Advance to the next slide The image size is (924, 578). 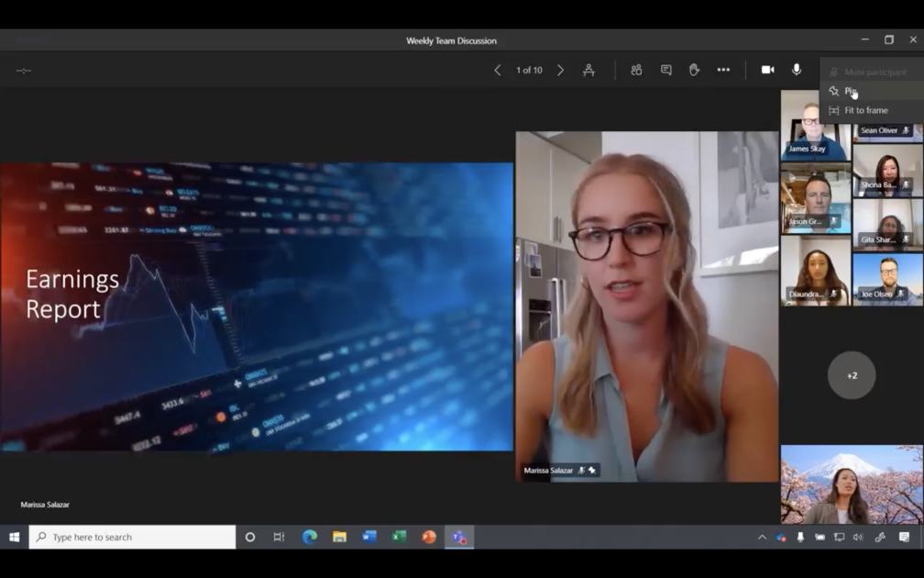(561, 70)
